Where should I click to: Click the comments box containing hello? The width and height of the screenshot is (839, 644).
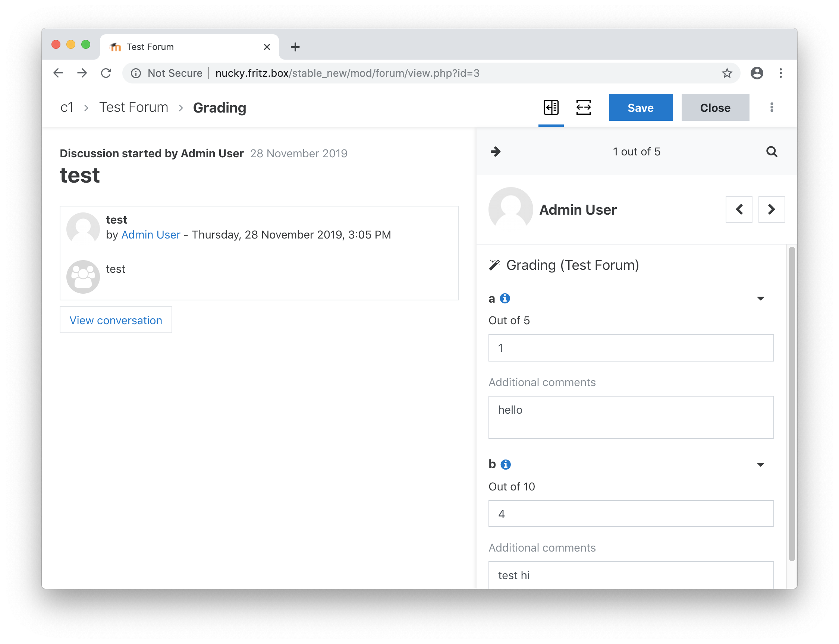click(631, 417)
